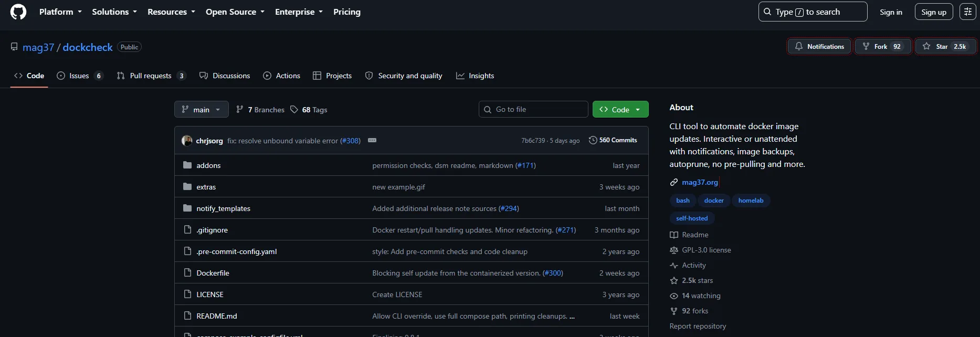Open the Enterprise dropdown menu
Screen dimensions: 980x337
pos(299,12)
